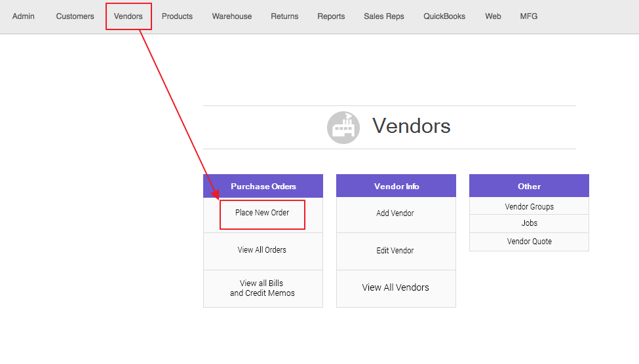Open the Edit Vendor page
This screenshot has width=639, height=364.
(395, 251)
